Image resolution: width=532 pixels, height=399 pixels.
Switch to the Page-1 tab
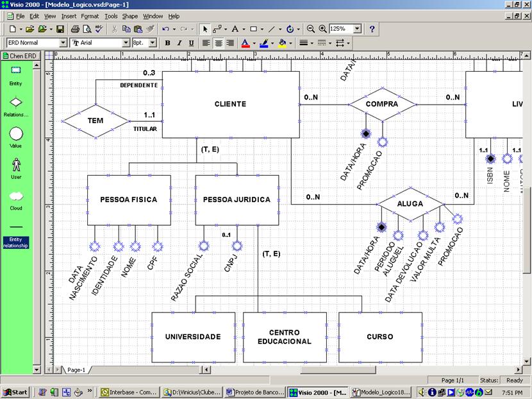tap(77, 369)
